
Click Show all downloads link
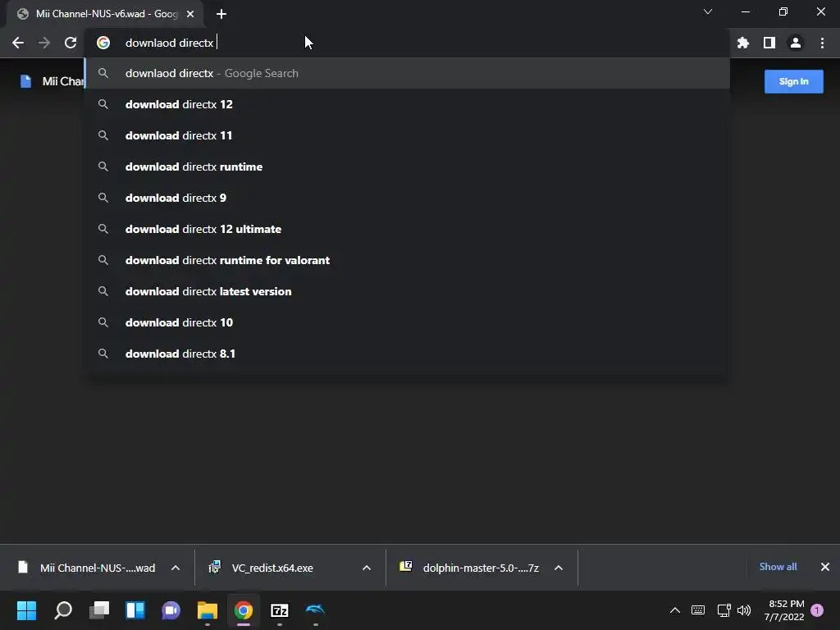[x=778, y=567]
